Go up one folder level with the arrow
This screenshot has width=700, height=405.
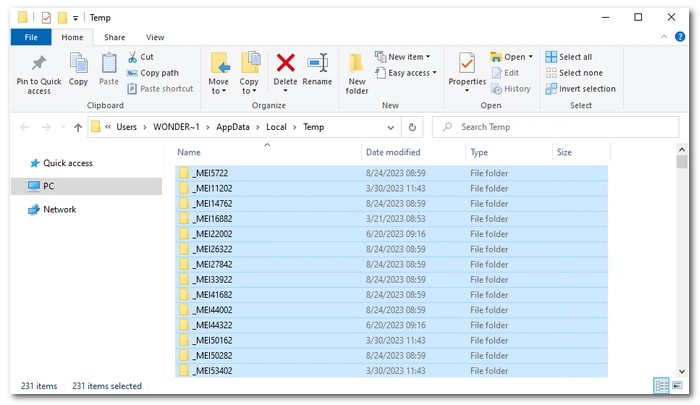[75, 127]
